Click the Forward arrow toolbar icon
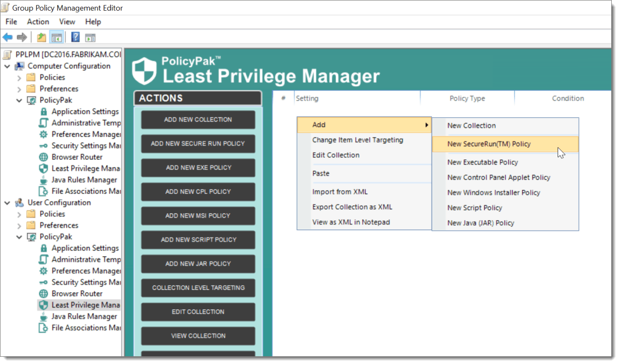Viewport: 619px width, 364px height. pos(22,37)
